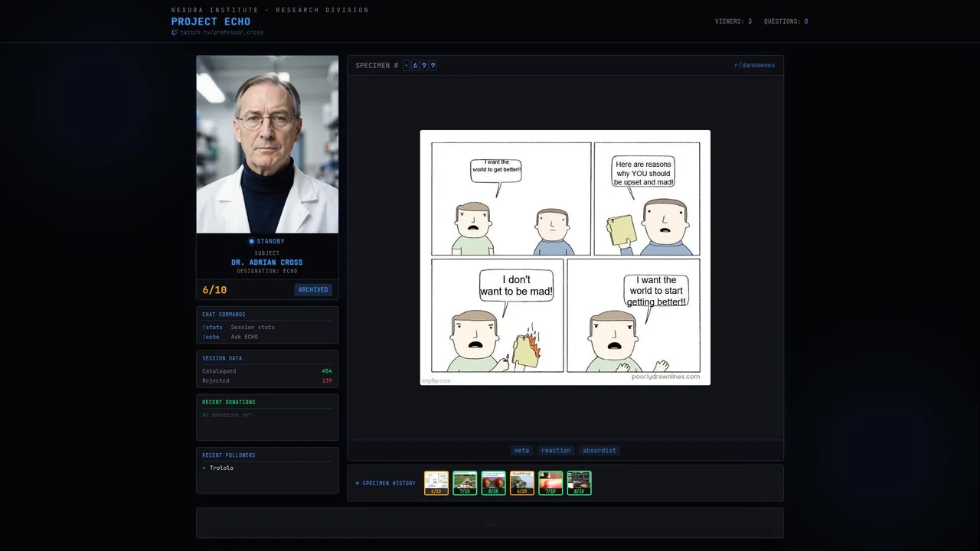Screen dimensions: 980x551
Task: Select the 'meta' tag
Action: pos(521,450)
